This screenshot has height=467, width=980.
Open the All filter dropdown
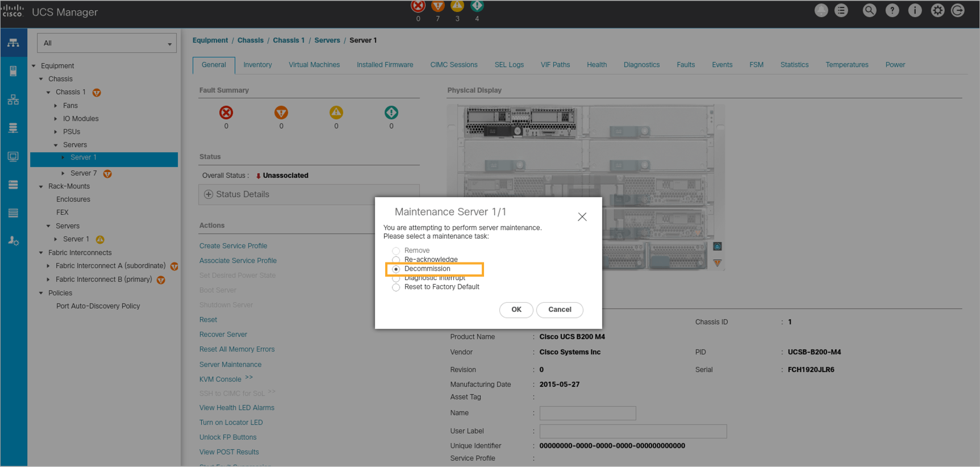(x=107, y=43)
